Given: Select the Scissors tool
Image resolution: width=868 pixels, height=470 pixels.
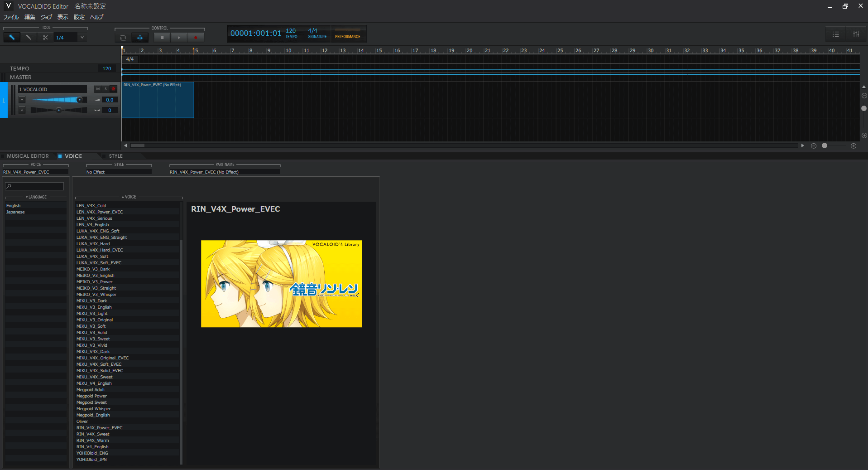Looking at the screenshot, I should [x=45, y=37].
